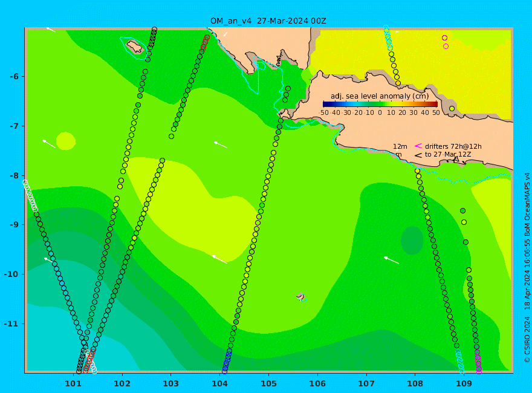Click the black arrow beside "to 27 Mar 12Z"
This screenshot has width=532, height=393.
click(x=418, y=155)
